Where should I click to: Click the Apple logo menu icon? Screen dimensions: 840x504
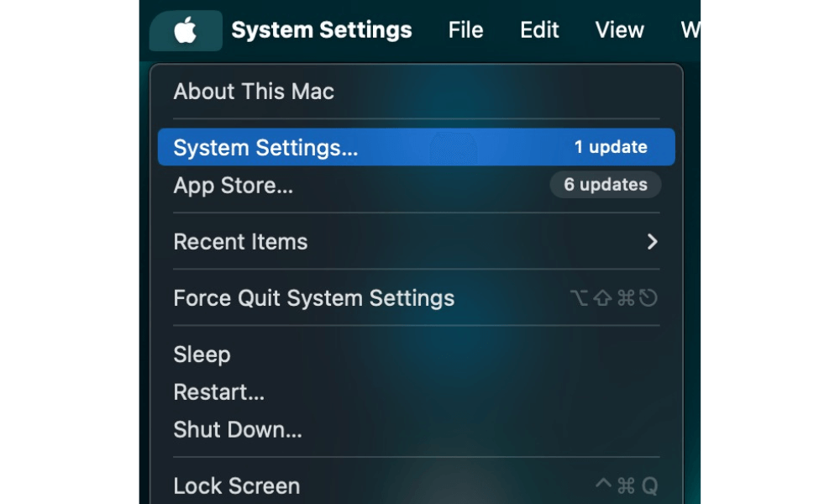pyautogui.click(x=186, y=30)
